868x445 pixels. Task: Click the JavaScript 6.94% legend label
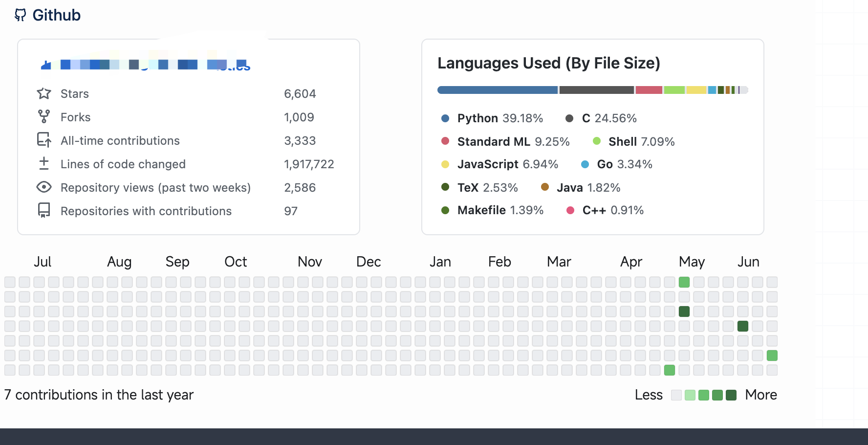tap(507, 164)
